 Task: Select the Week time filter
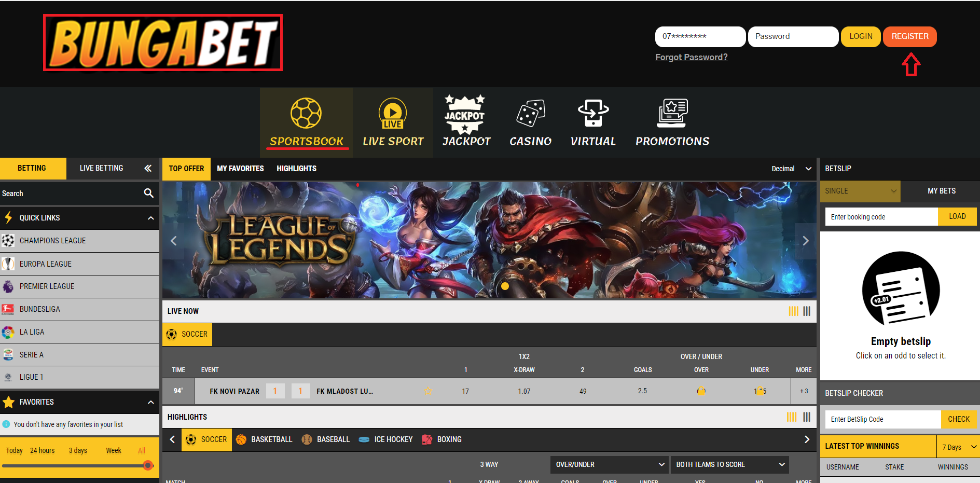click(x=114, y=450)
